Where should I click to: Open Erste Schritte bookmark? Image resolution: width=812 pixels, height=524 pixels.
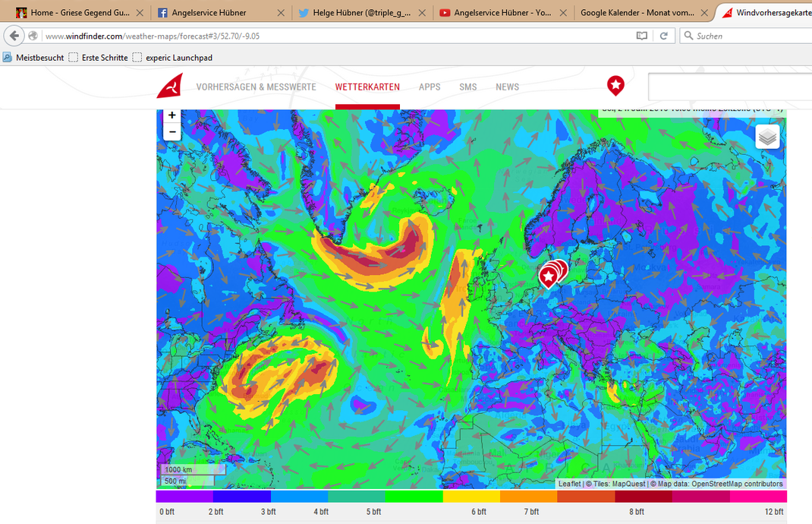[99, 58]
